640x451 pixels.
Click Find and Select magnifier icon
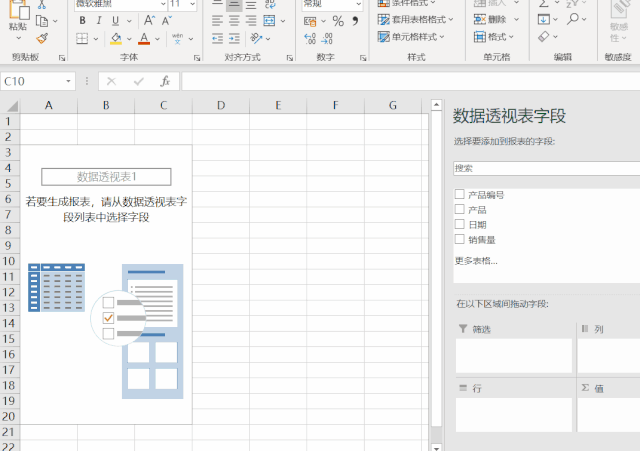[x=573, y=19]
